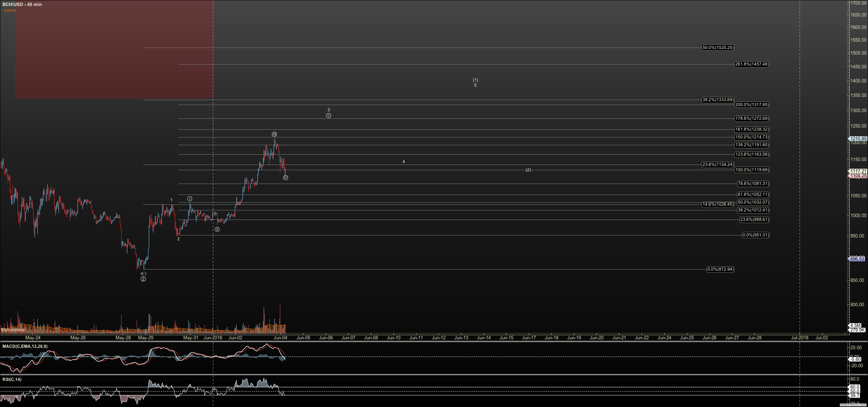Select the 50.0%(1520.25) retracement label
The width and height of the screenshot is (868, 407).
(718, 48)
